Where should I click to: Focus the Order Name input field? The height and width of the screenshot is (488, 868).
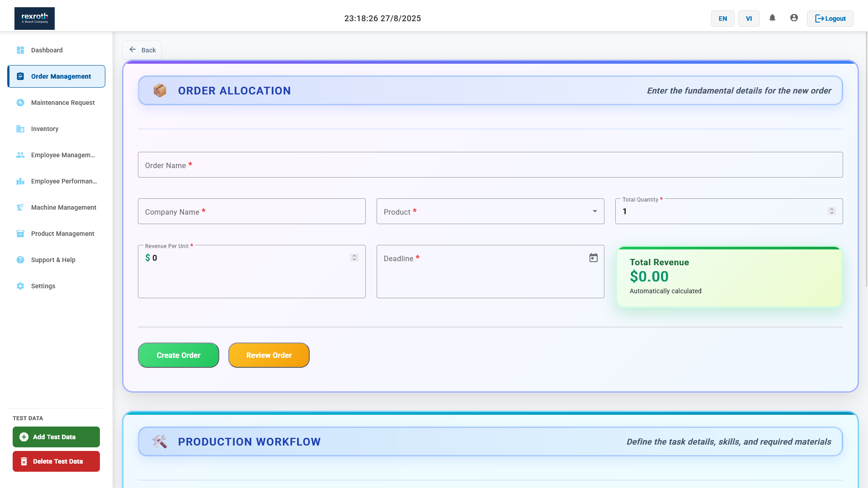coord(490,165)
